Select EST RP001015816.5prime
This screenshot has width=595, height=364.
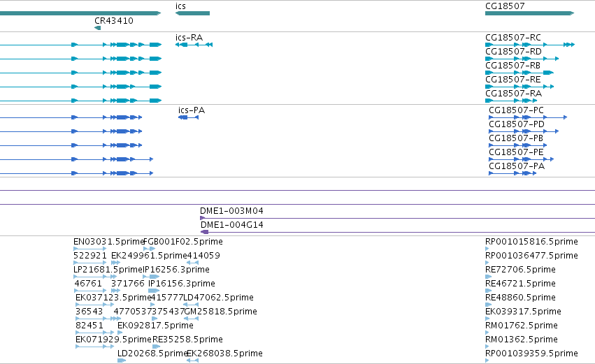click(x=487, y=249)
